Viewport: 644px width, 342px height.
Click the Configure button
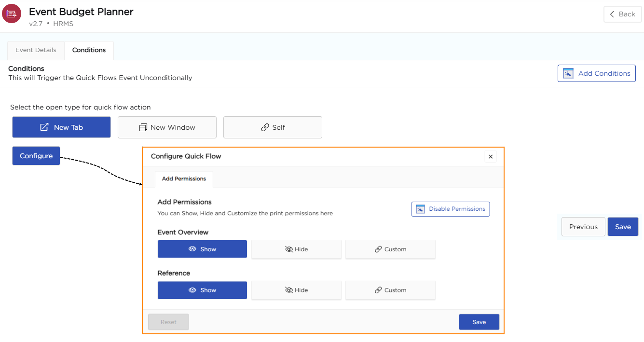pyautogui.click(x=36, y=156)
